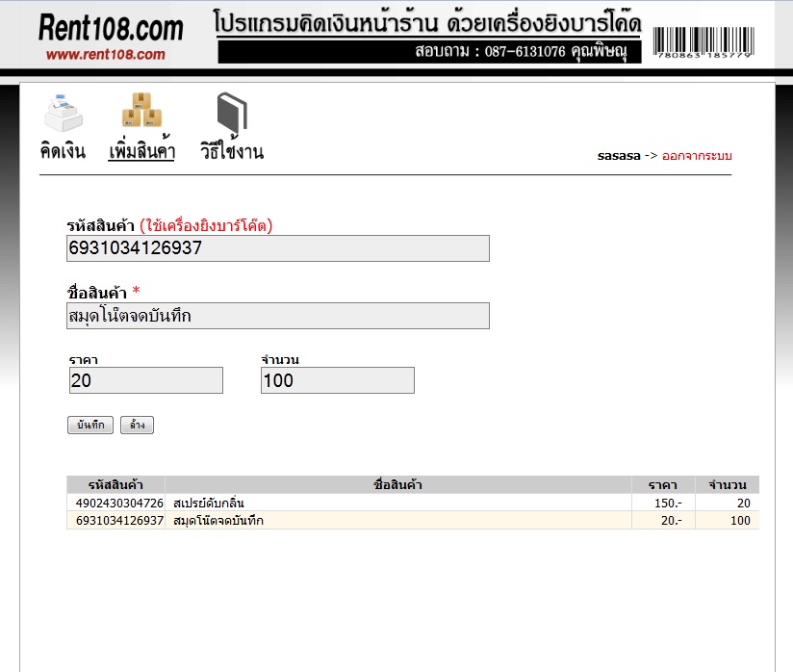Click the cash register icon
Screen dimensions: 793x672
tap(63, 113)
